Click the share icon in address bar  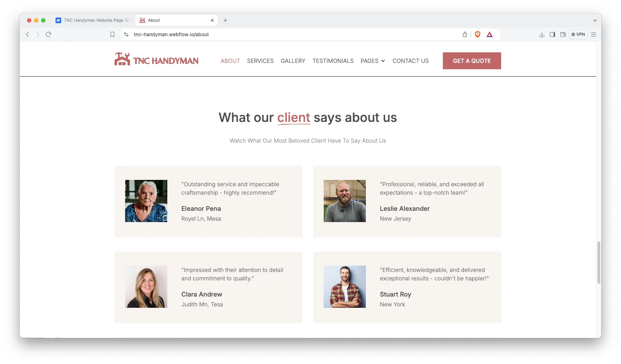[x=465, y=34]
